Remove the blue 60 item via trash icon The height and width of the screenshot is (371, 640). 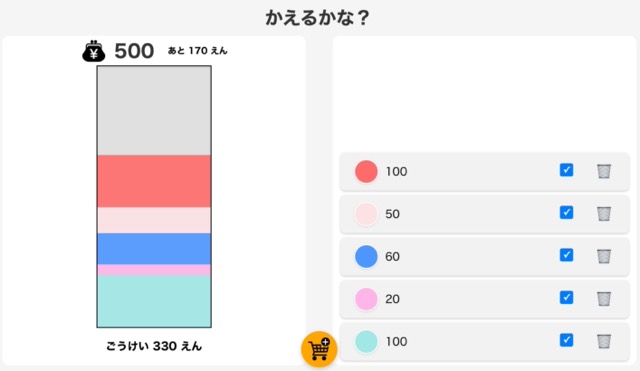pyautogui.click(x=604, y=256)
